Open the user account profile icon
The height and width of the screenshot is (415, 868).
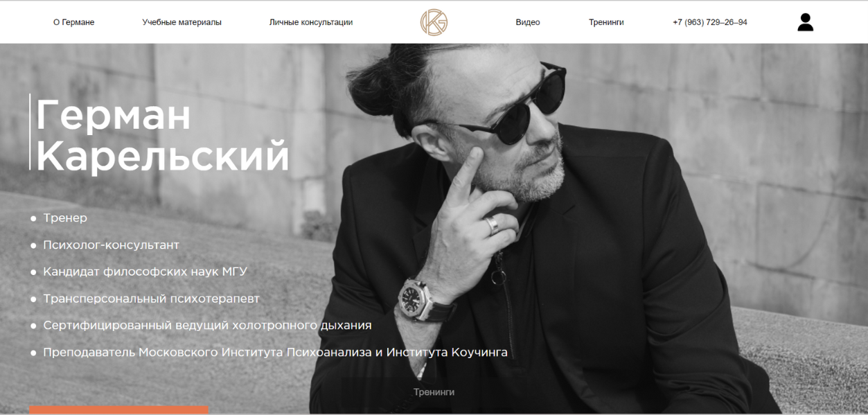coord(805,22)
